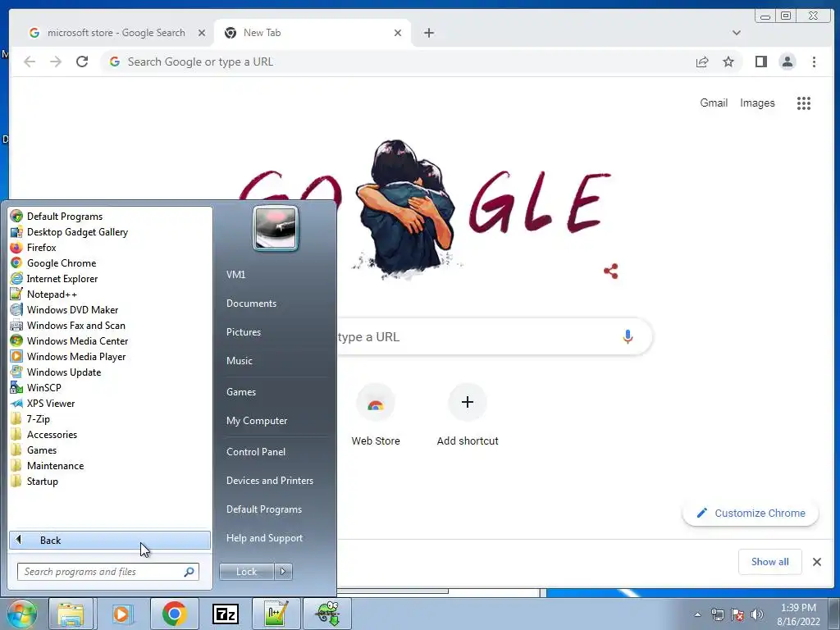Click the Windows Start orb
Screen dimensions: 840x630
coord(21,614)
